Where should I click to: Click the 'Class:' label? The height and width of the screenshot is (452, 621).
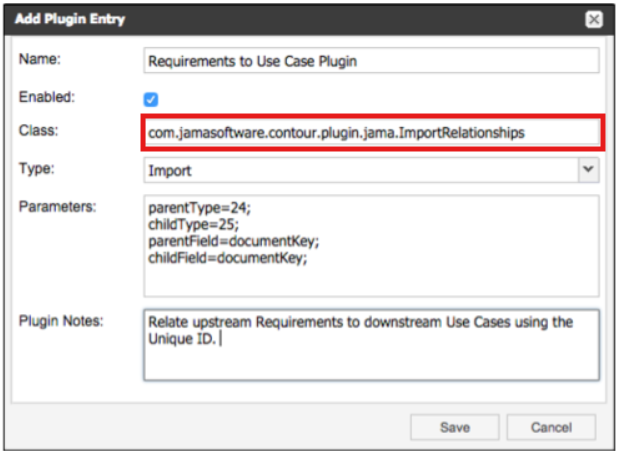[39, 130]
